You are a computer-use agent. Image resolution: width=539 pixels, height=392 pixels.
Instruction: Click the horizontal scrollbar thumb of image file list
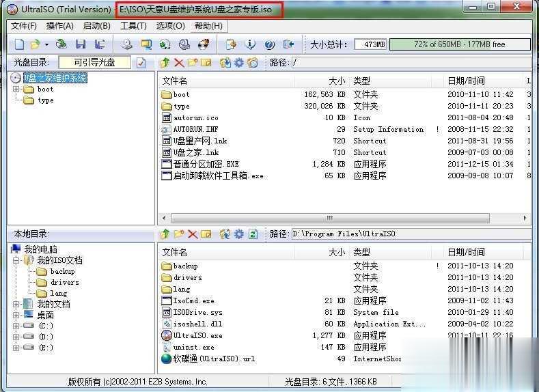pyautogui.click(x=330, y=218)
